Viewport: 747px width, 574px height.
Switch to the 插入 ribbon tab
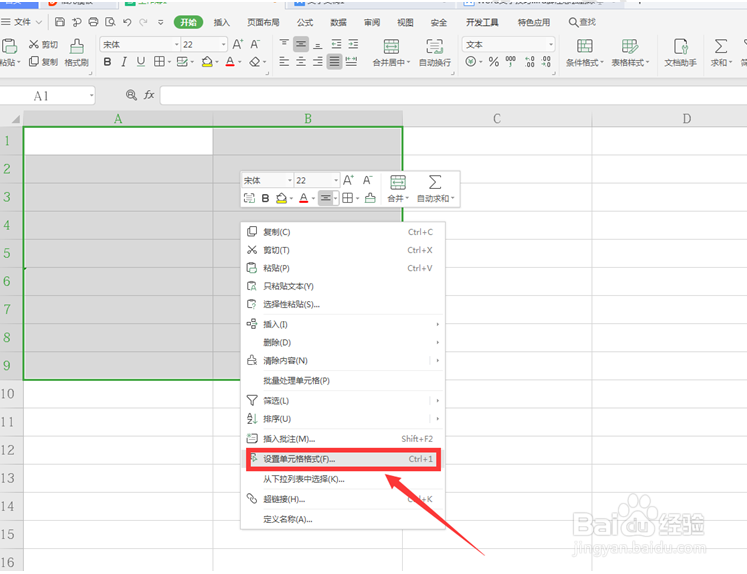pyautogui.click(x=222, y=22)
